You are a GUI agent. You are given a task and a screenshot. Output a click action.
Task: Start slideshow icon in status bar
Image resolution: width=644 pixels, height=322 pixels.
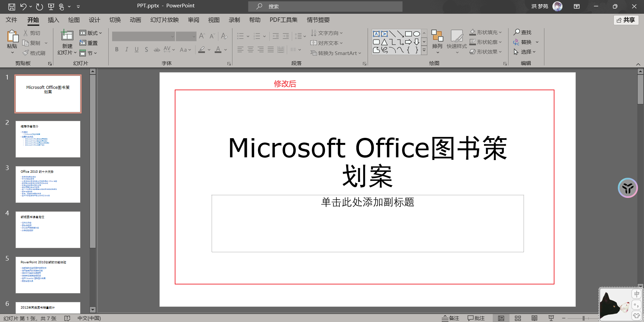[x=551, y=318]
